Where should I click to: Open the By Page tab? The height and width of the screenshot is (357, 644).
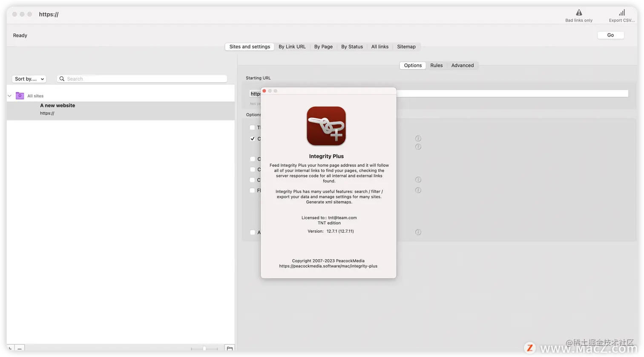(323, 47)
